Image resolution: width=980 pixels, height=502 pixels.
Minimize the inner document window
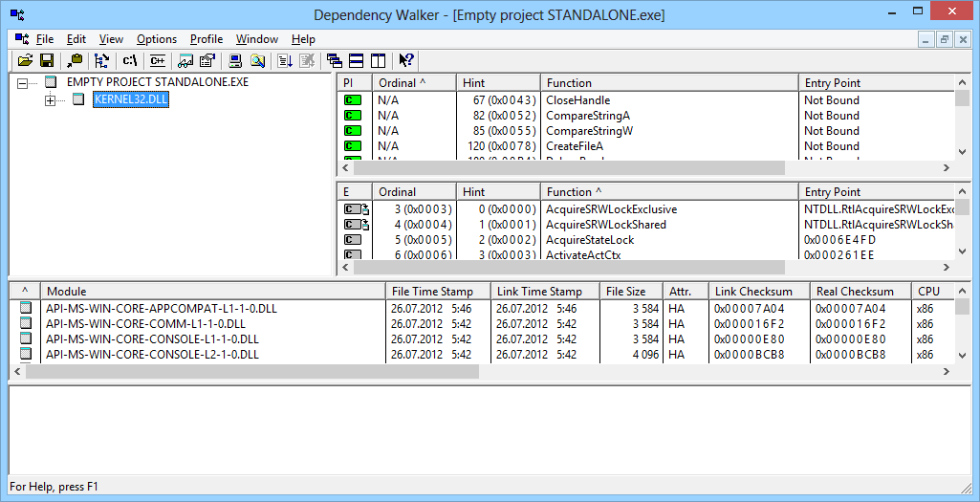tap(926, 39)
